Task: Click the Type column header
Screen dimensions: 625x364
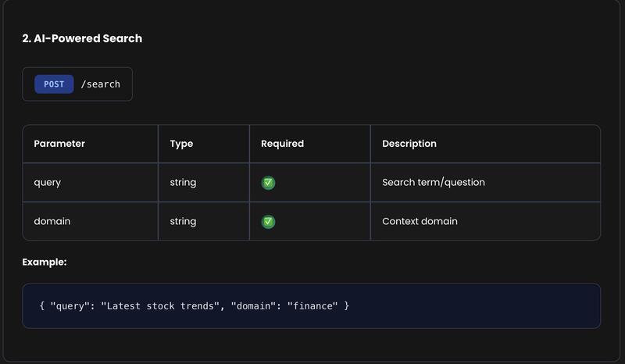Action: tap(181, 144)
